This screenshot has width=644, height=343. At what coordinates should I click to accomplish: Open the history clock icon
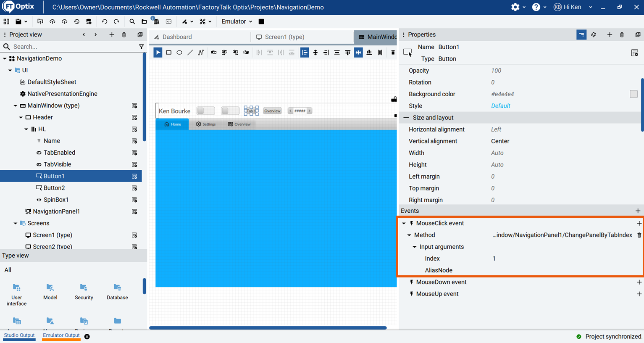coord(76,21)
